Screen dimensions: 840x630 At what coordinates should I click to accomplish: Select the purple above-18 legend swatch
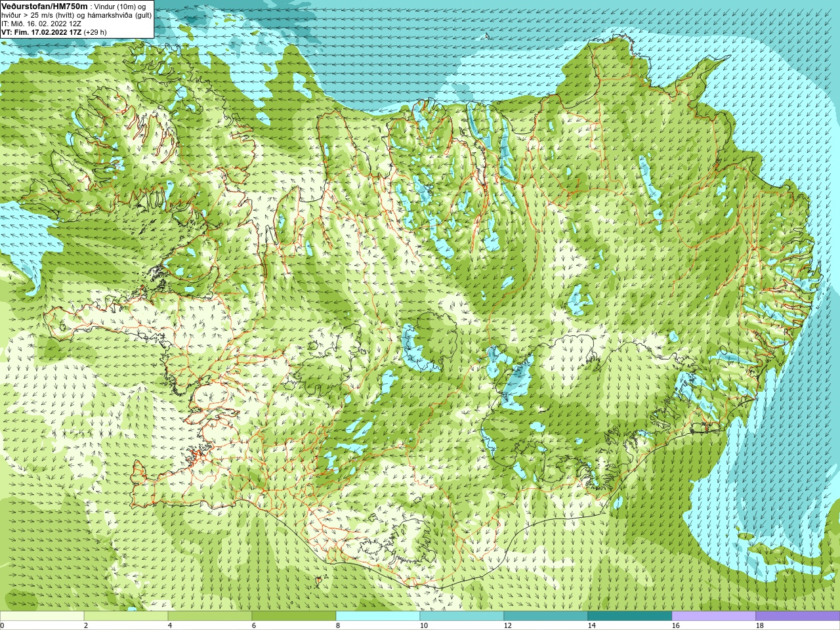coord(798,616)
